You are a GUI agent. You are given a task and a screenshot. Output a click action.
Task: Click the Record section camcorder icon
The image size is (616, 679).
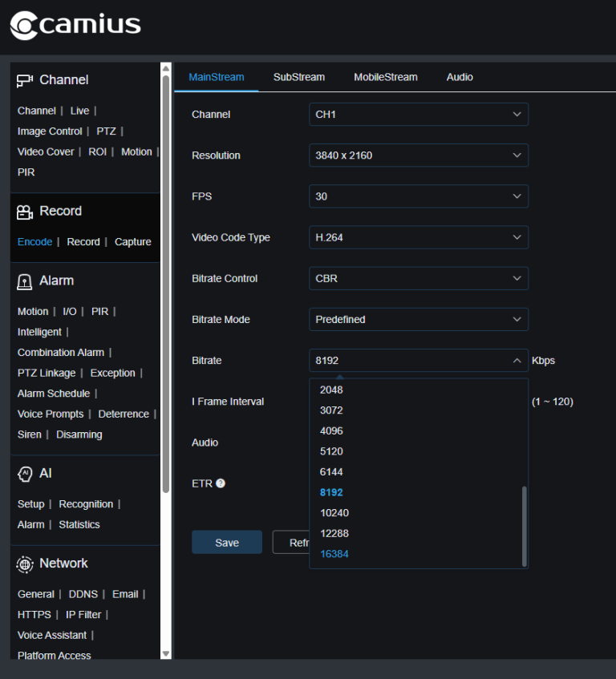pos(25,212)
